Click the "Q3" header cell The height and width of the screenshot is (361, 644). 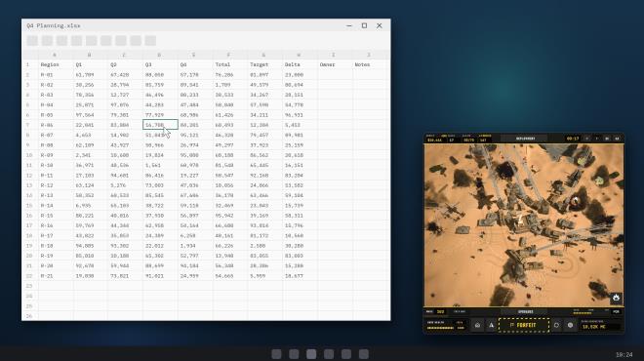tap(160, 65)
